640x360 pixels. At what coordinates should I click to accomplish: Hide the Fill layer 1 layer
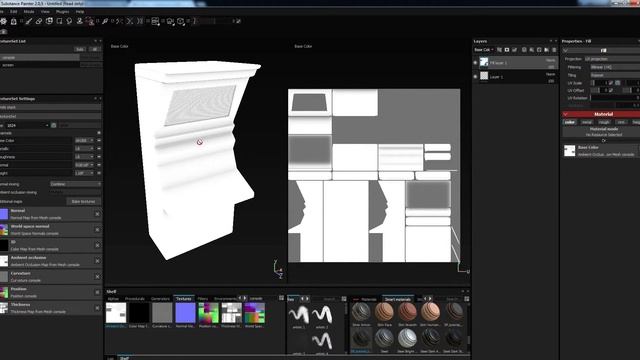475,63
